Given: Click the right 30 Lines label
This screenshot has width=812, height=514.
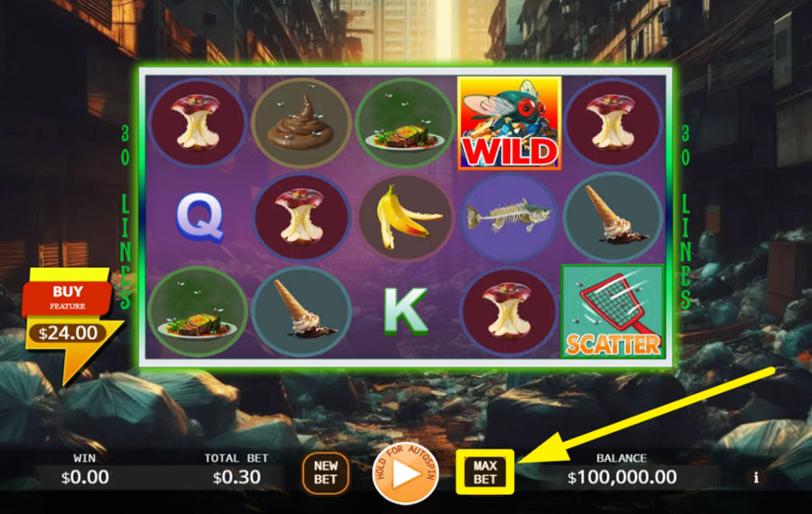Looking at the screenshot, I should [x=686, y=217].
